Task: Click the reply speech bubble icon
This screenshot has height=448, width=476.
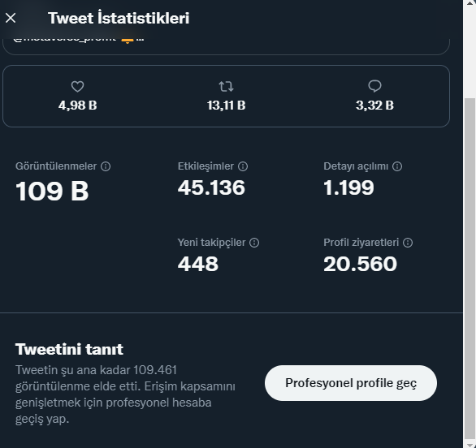Action: (374, 86)
